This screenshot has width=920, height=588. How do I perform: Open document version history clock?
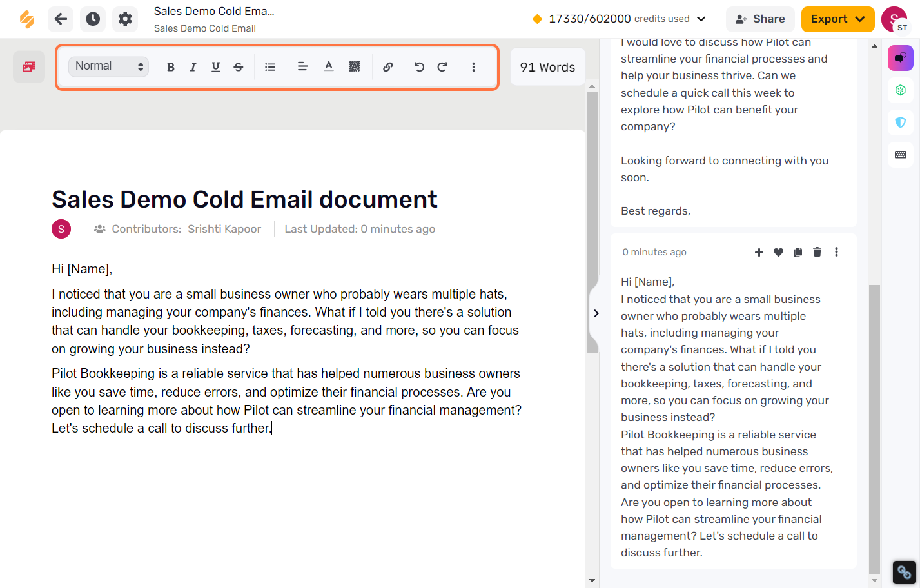coord(93,19)
